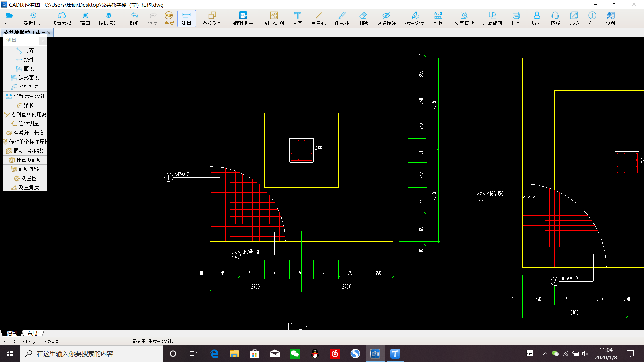Open the VIP 会员 membership icon
Screen dimensions: 644x362
pyautogui.click(x=169, y=19)
